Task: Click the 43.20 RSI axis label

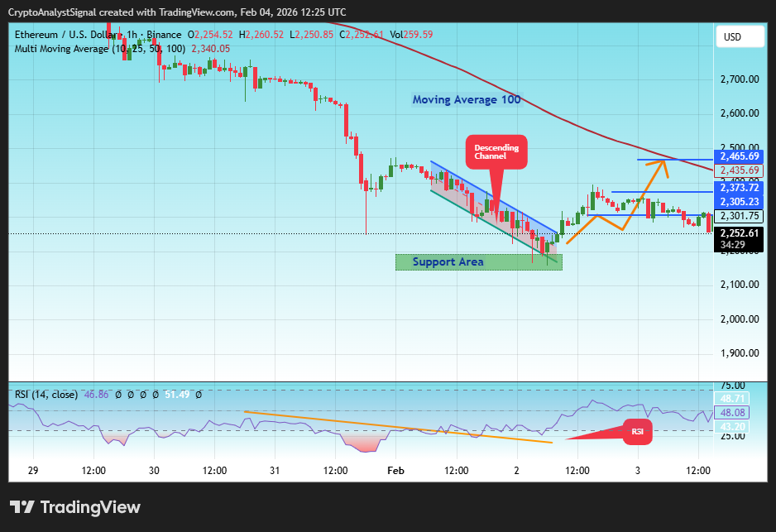Action: [732, 427]
